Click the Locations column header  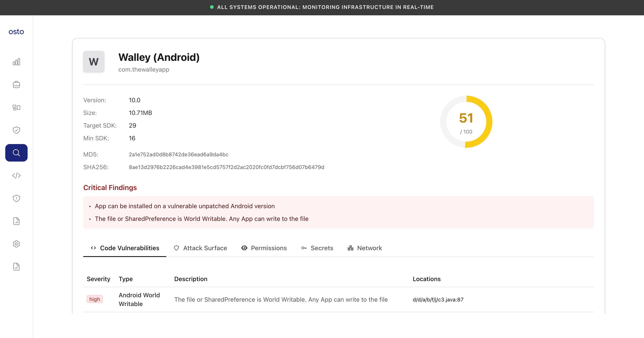point(426,279)
